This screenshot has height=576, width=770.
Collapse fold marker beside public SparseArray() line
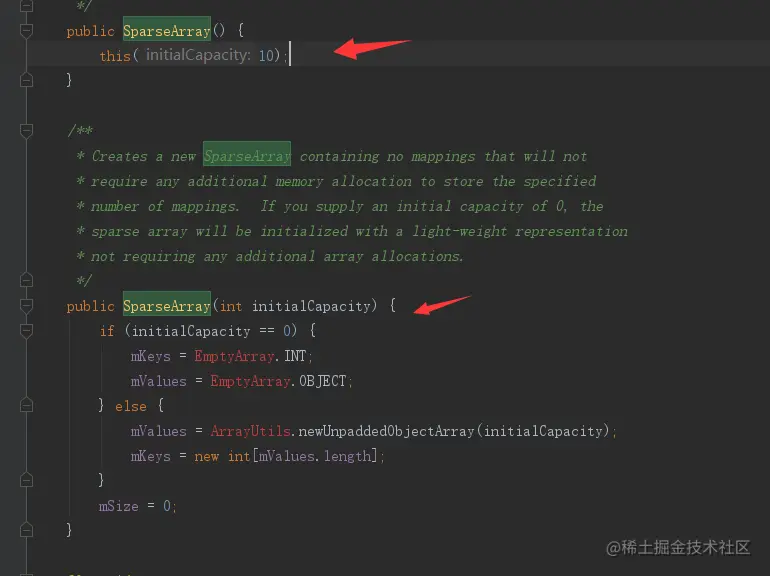point(27,30)
